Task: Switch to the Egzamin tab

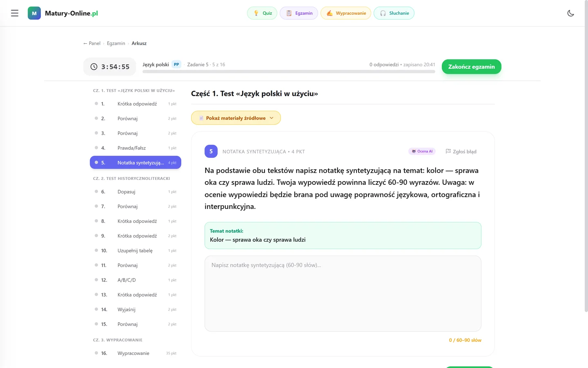Action: pyautogui.click(x=299, y=13)
